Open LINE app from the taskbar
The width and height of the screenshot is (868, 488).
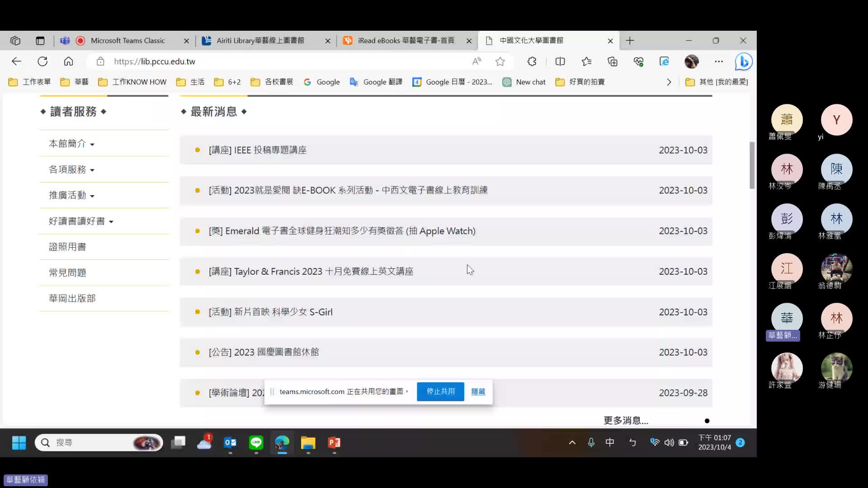(256, 443)
